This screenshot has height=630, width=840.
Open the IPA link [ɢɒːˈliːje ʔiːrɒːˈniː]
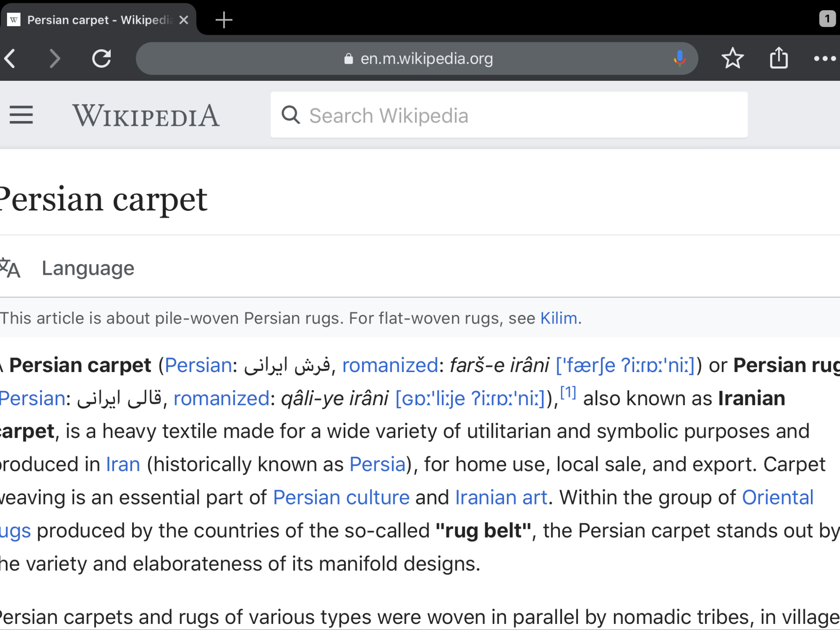click(470, 398)
